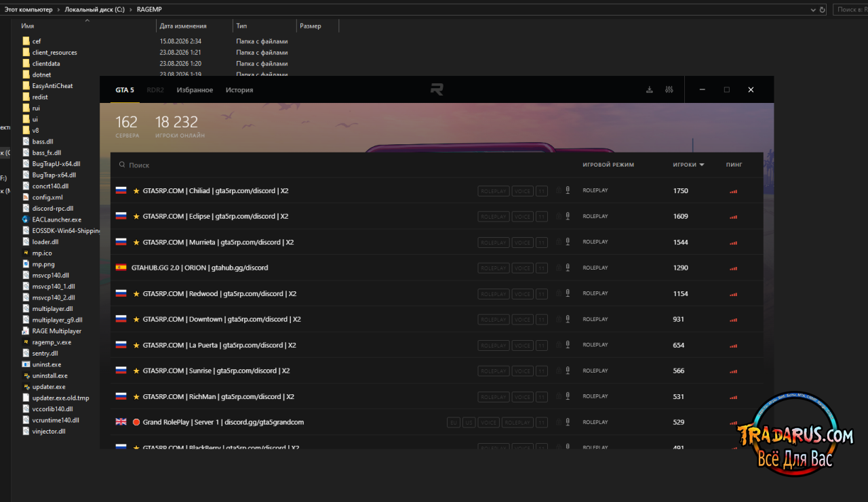This screenshot has height=502, width=868.
Task: Switch to the GTA 5 tab
Action: [124, 90]
